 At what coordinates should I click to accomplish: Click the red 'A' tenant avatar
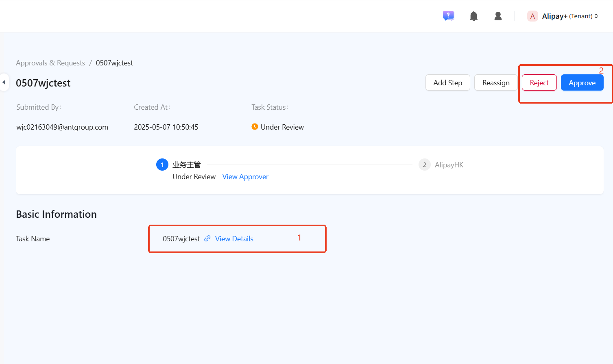click(532, 16)
